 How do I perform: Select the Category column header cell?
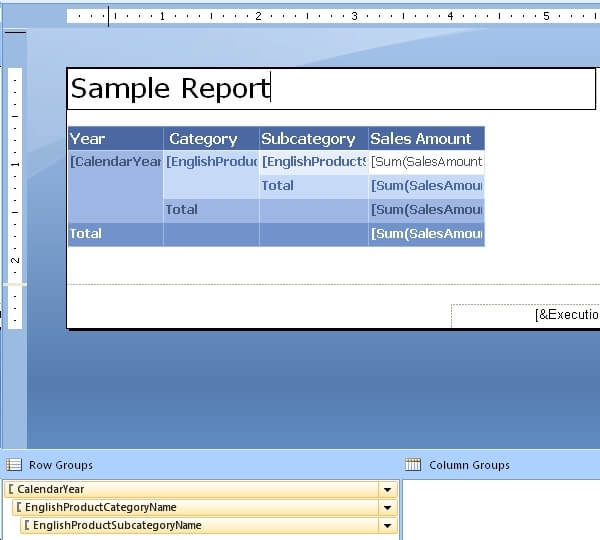pyautogui.click(x=211, y=139)
